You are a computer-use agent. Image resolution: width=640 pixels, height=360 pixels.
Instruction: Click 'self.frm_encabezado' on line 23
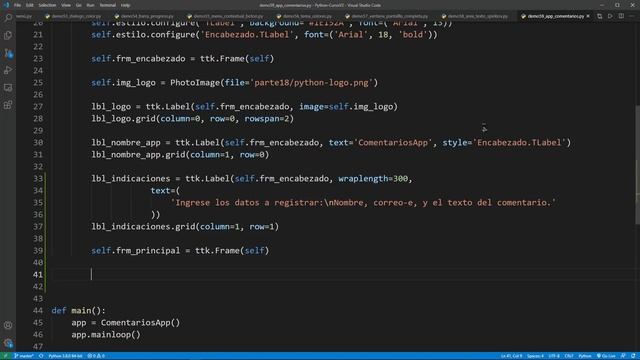[138, 58]
